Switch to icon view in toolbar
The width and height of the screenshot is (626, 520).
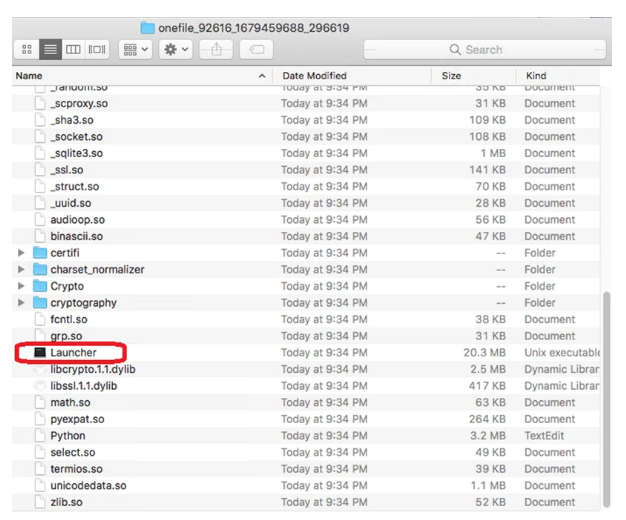click(27, 50)
